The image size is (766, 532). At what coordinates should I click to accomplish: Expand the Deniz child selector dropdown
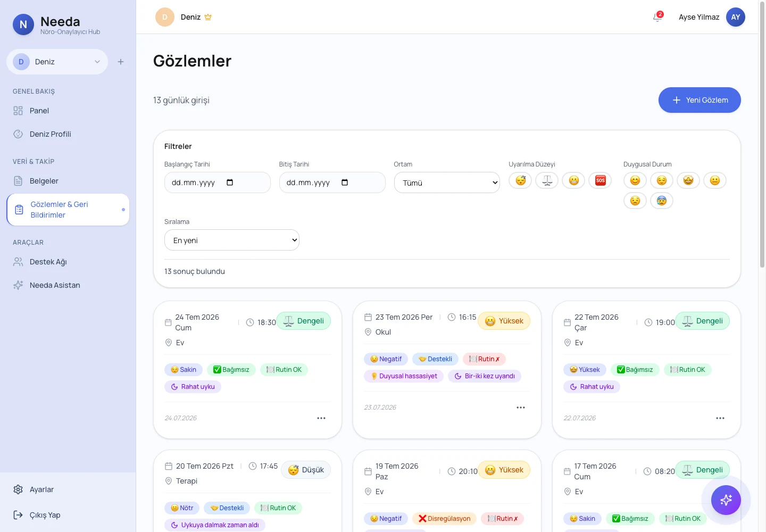(x=57, y=62)
